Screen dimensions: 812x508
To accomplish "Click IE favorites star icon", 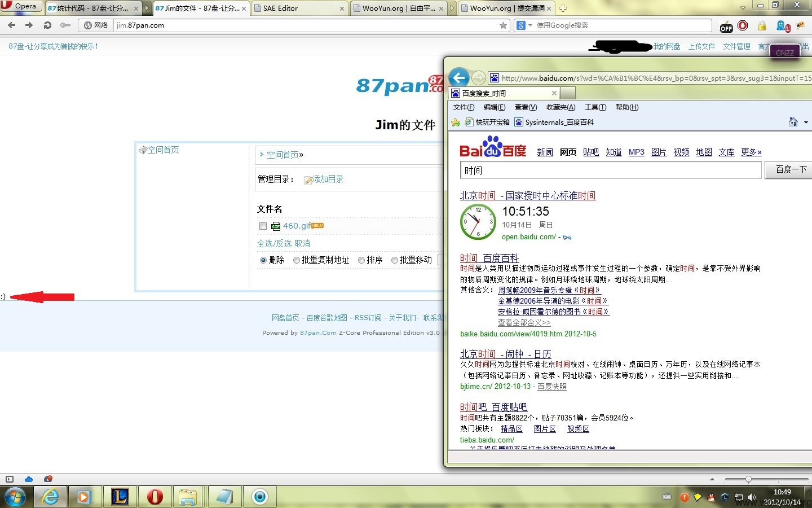I will point(456,122).
